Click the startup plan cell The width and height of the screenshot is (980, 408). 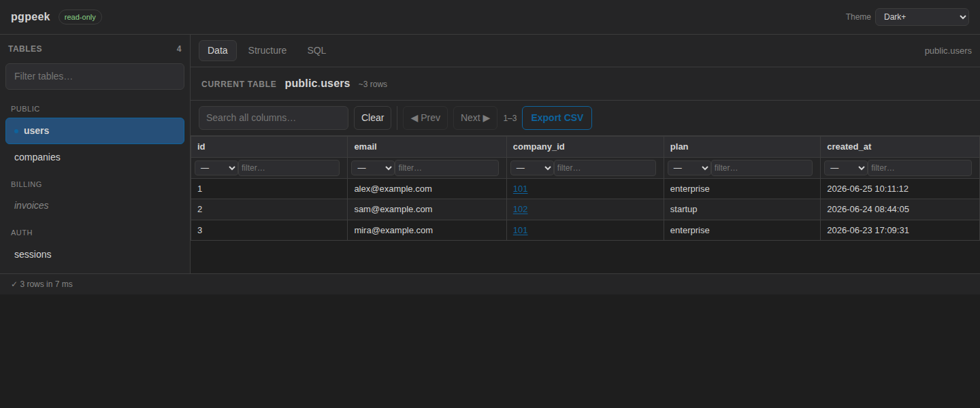click(x=742, y=209)
